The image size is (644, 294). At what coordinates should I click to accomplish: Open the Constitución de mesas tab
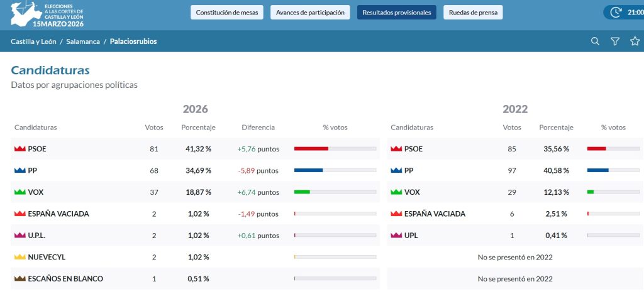(226, 13)
